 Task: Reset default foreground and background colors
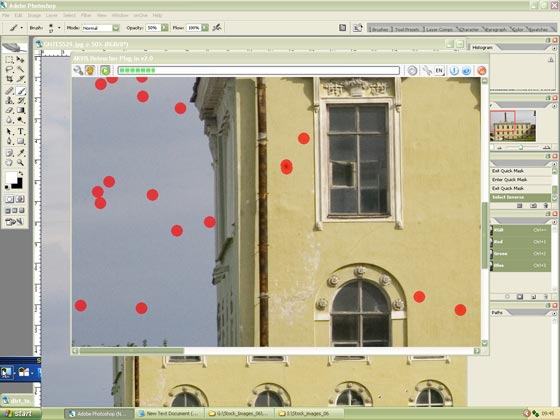8,187
